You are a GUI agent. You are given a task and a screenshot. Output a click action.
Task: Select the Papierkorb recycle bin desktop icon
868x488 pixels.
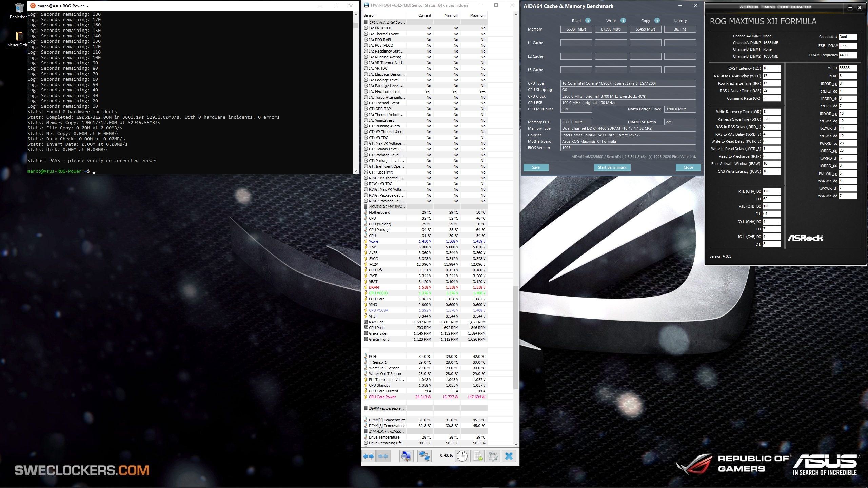(x=19, y=10)
